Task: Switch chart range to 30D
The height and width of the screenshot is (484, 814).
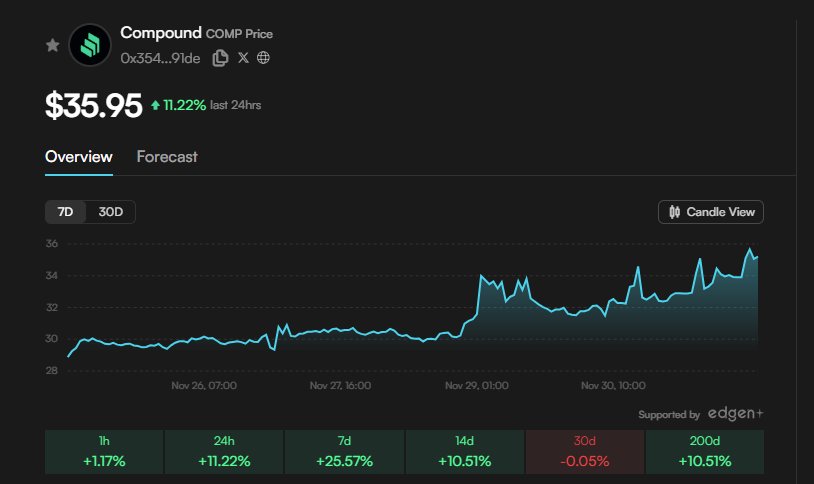Action: click(110, 212)
